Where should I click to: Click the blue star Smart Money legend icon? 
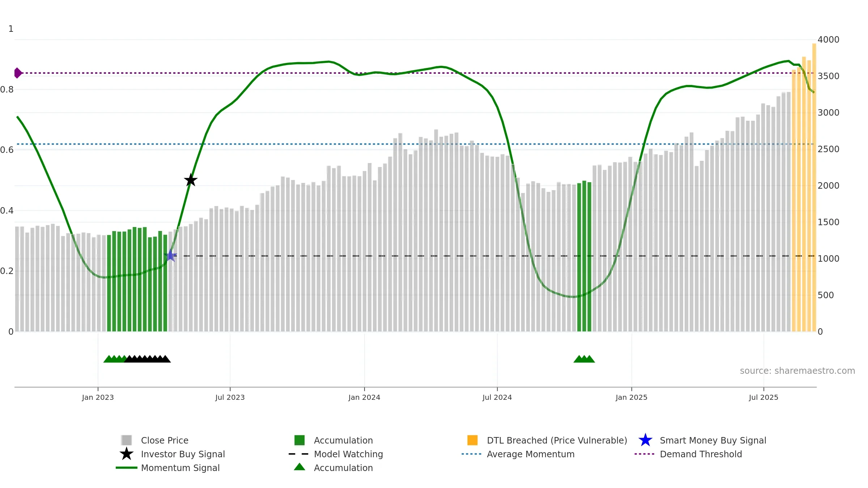(645, 440)
